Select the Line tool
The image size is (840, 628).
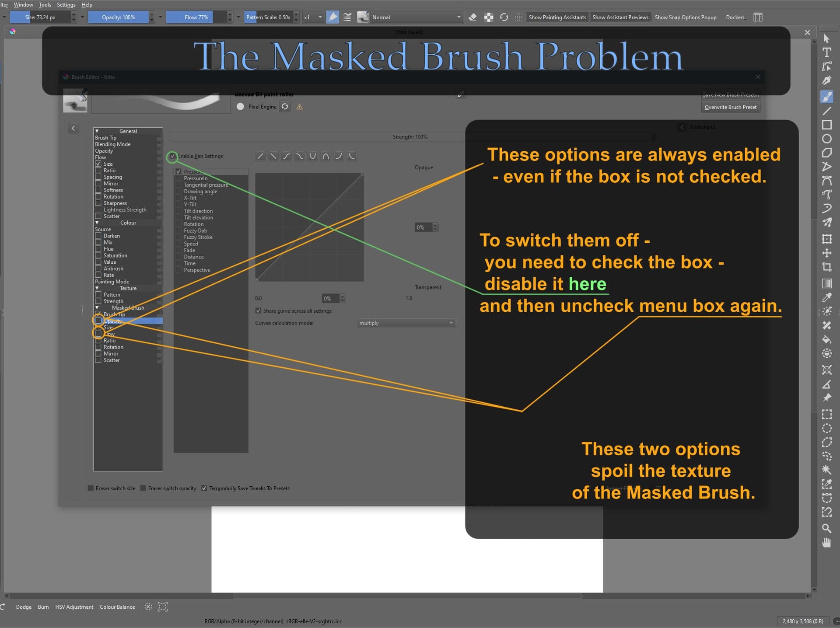(826, 111)
